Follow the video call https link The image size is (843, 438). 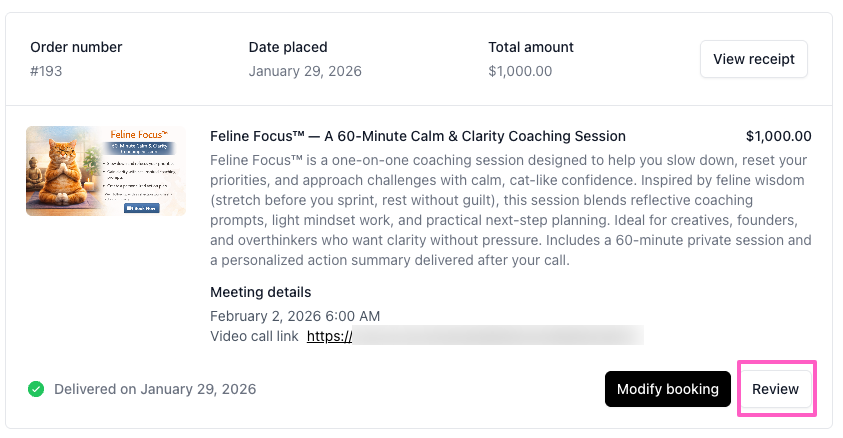click(329, 336)
